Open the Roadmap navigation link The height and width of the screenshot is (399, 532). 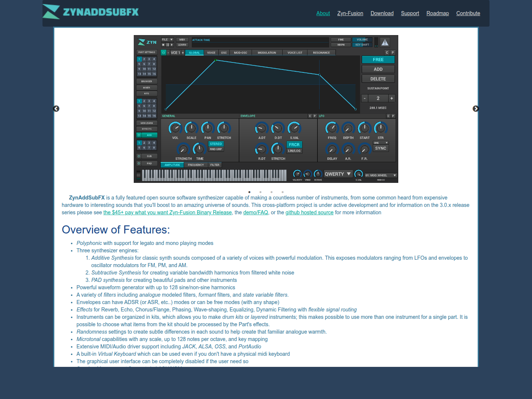click(438, 13)
